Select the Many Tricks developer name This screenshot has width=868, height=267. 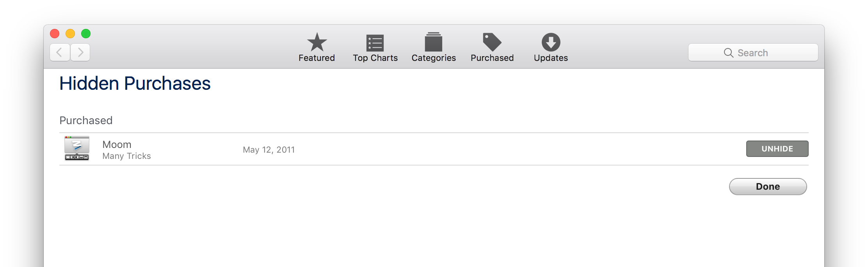[126, 156]
